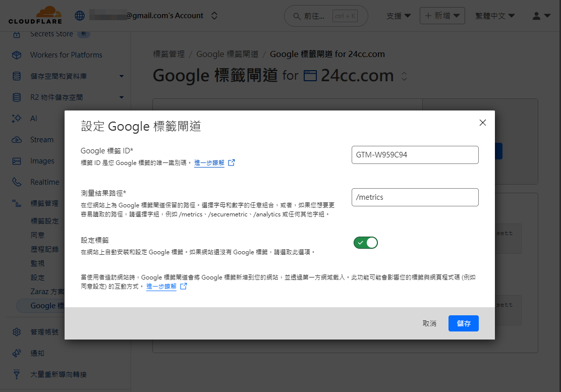The height and width of the screenshot is (392, 561).
Task: Click the Stream cloud icon
Action: [x=17, y=140]
